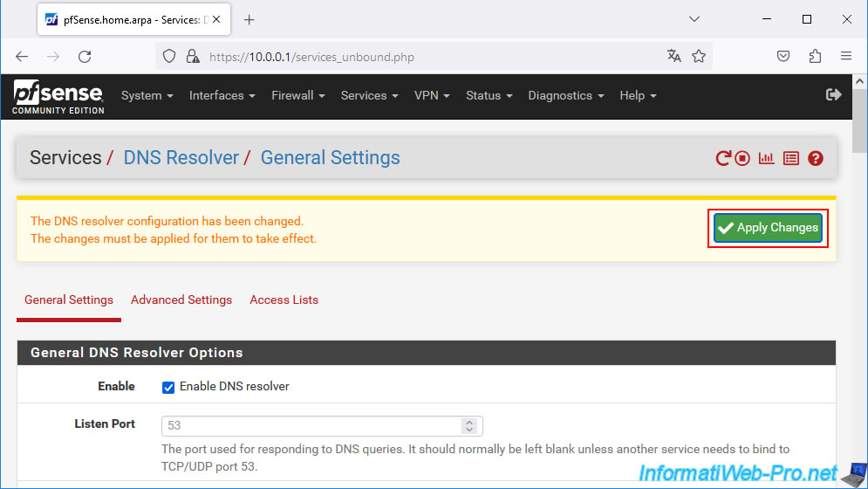The width and height of the screenshot is (868, 489).
Task: Log out using the top-right arrow icon
Action: coord(834,95)
